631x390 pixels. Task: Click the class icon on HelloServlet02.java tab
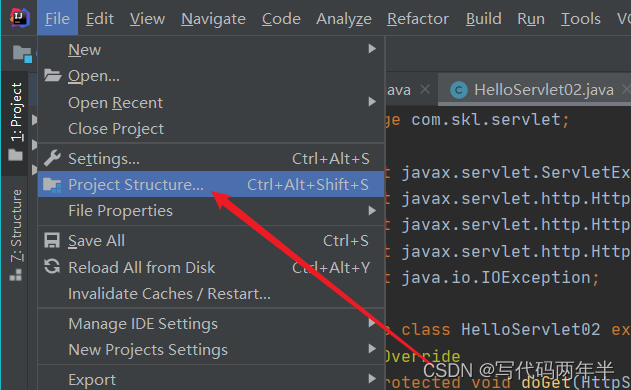[x=459, y=90]
